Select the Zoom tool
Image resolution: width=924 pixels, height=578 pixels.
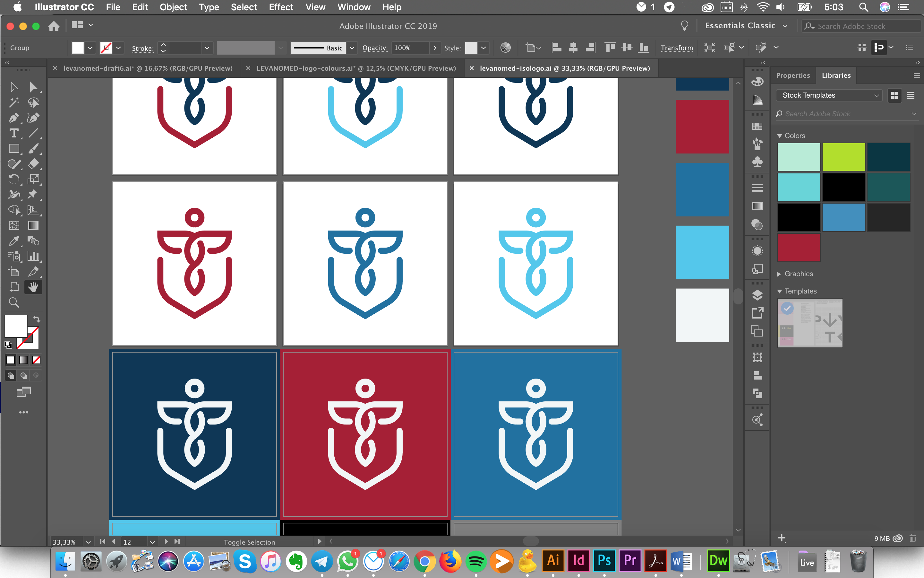pyautogui.click(x=14, y=303)
